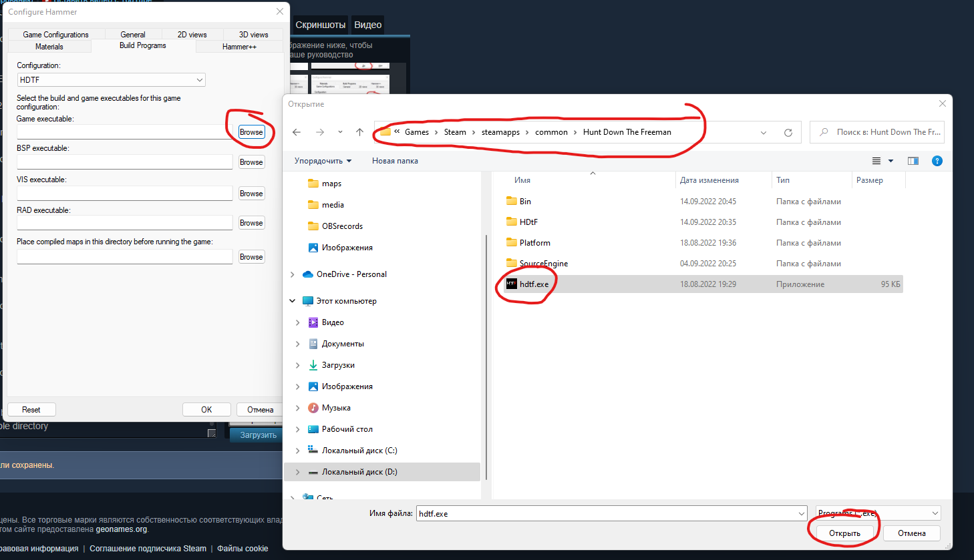Open the Рабочий стол sidebar item
Viewport: 974px width, 560px height.
tap(340, 429)
